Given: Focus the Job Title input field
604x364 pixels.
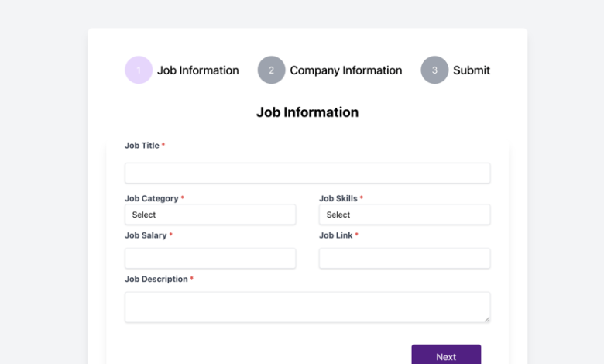Looking at the screenshot, I should 307,173.
